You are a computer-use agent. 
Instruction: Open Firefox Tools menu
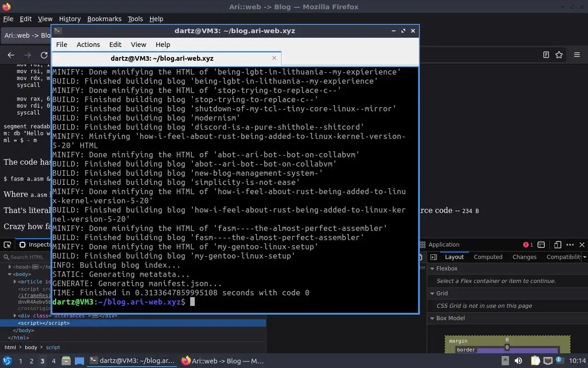(x=135, y=19)
